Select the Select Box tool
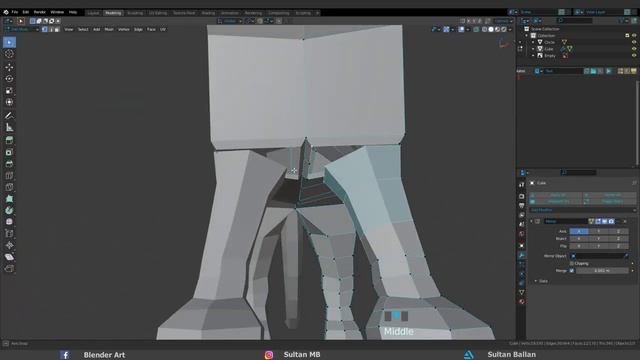The height and width of the screenshot is (360, 640). tap(9, 42)
